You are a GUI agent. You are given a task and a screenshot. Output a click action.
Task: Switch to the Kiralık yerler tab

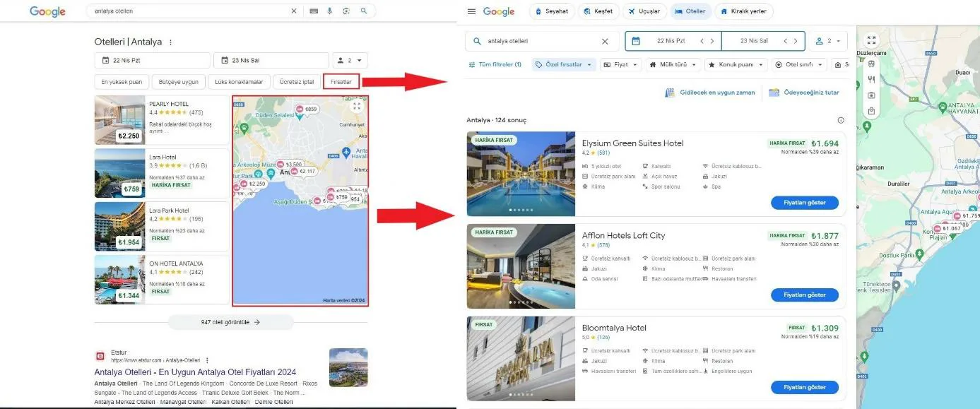click(744, 11)
